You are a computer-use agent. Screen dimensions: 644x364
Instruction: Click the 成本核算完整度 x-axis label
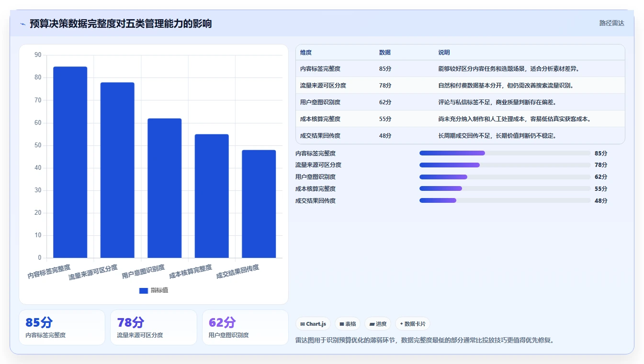point(191,272)
